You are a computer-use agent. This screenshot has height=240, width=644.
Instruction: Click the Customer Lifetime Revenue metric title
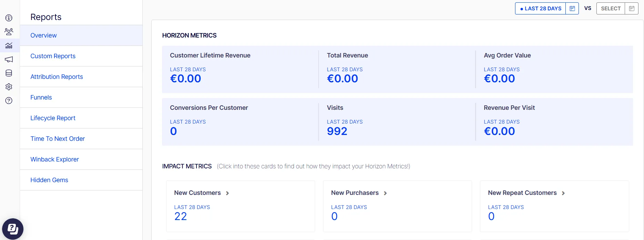(210, 55)
